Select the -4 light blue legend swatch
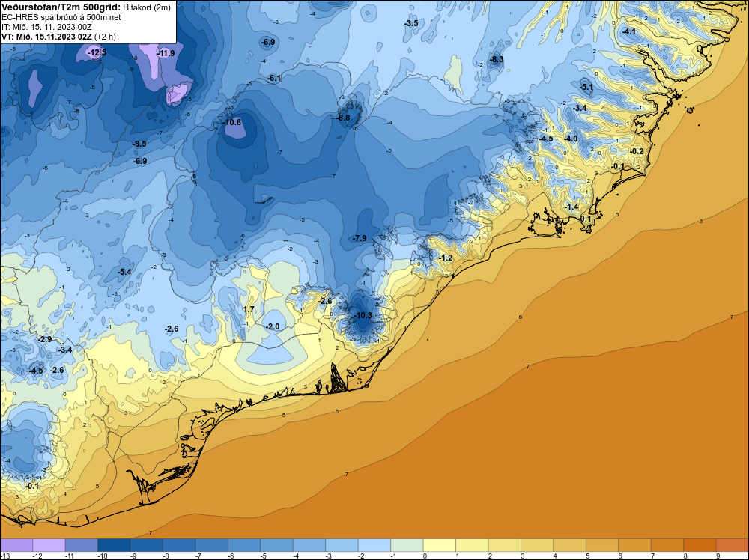This screenshot has height=560, width=749. [x=309, y=545]
